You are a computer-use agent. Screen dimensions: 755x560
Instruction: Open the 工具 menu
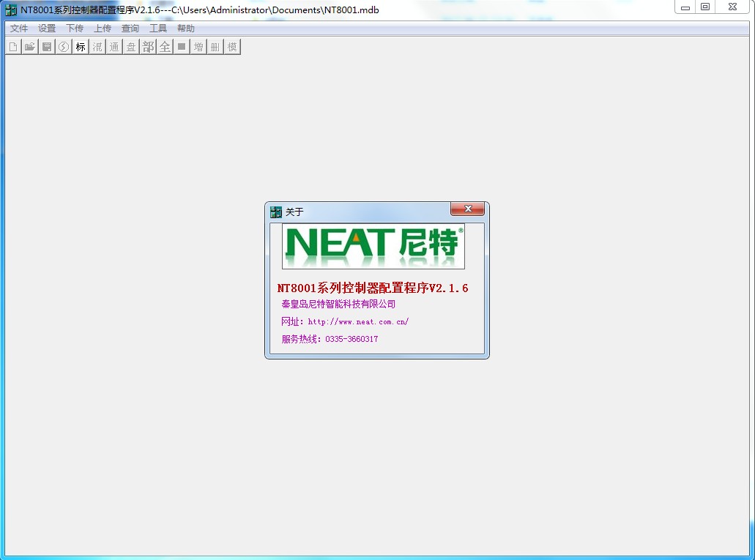(157, 28)
